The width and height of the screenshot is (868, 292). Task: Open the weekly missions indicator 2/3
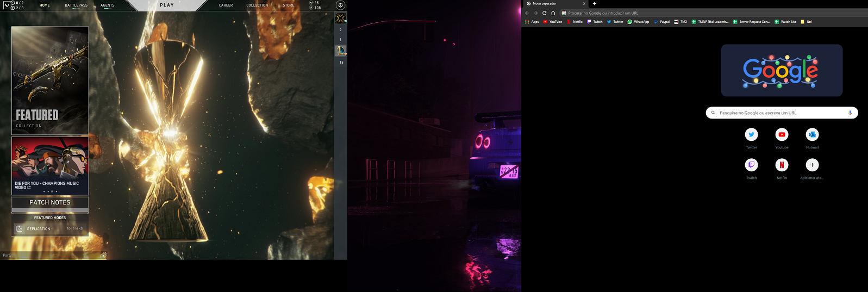(17, 8)
